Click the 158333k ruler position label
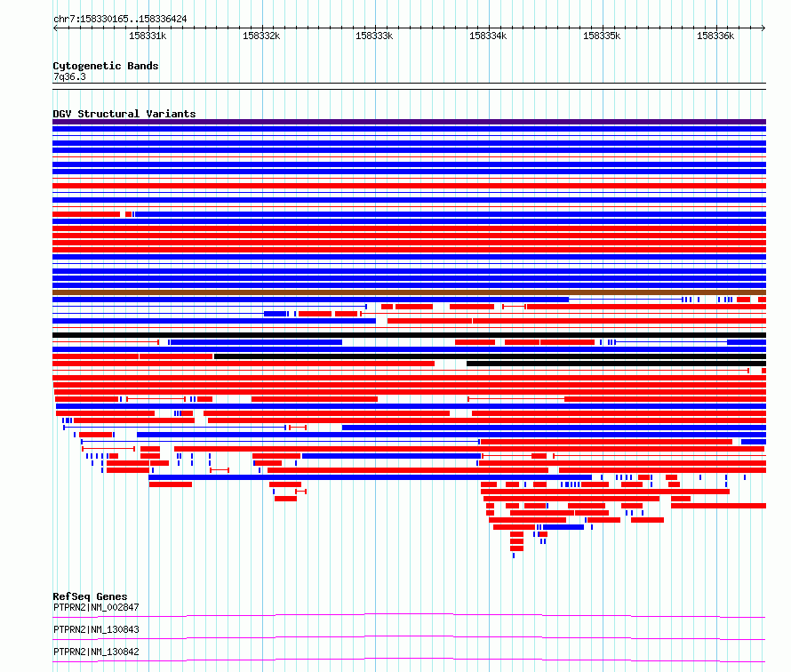Screen dimensions: 791x672 coord(374,36)
